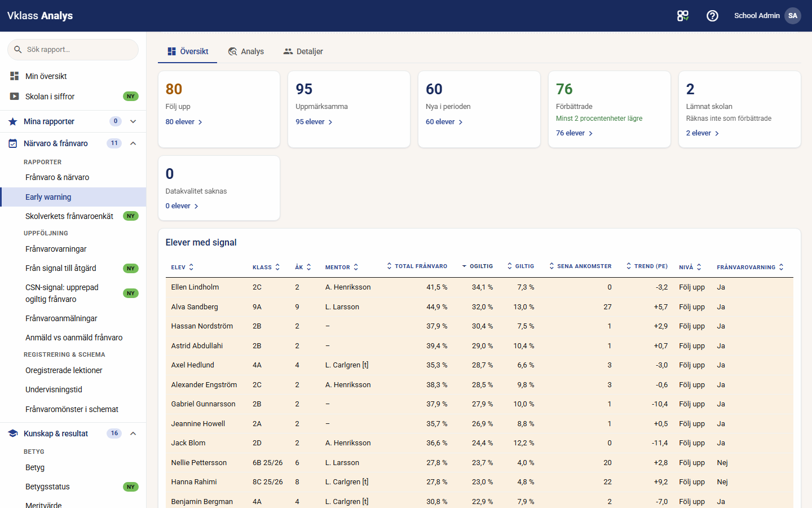
Task: Toggle sort on OGILTIG column
Action: tap(478, 266)
